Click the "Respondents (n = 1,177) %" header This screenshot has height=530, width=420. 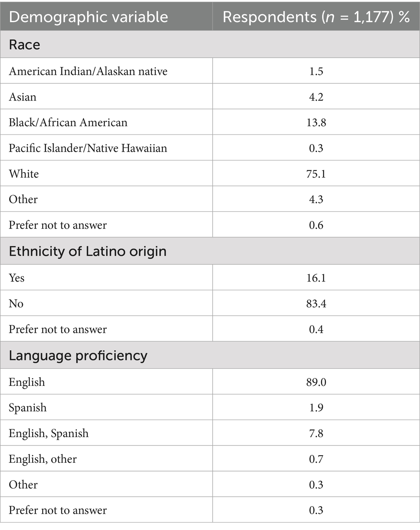[316, 17]
